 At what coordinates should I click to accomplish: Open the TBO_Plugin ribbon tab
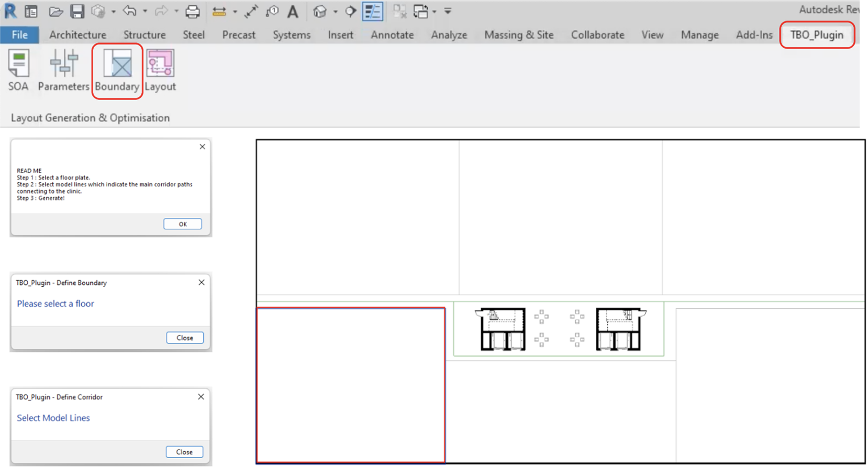click(816, 35)
